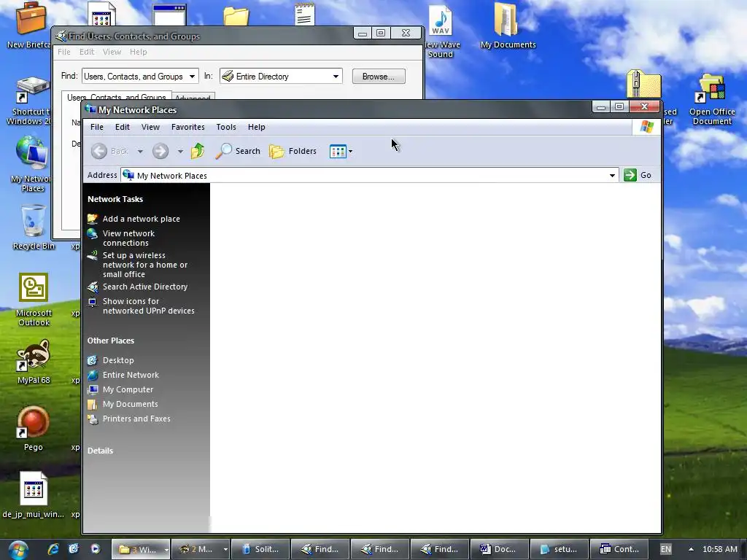Click the EN language indicator
This screenshot has height=560, width=747.
665,549
